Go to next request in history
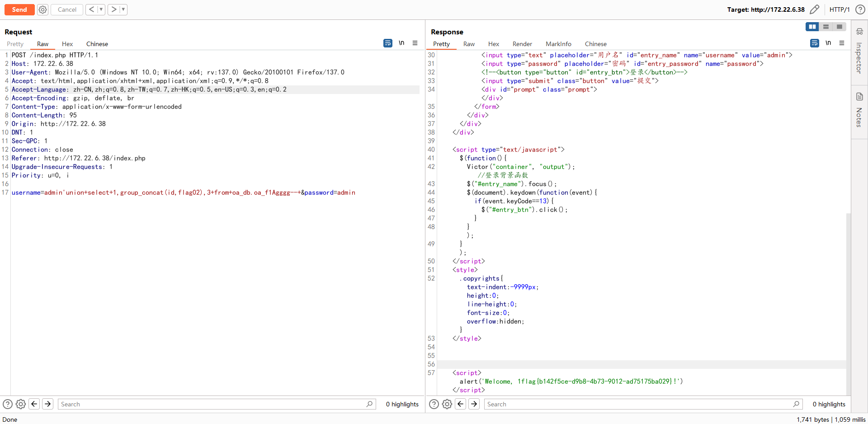The height and width of the screenshot is (424, 868). [113, 9]
